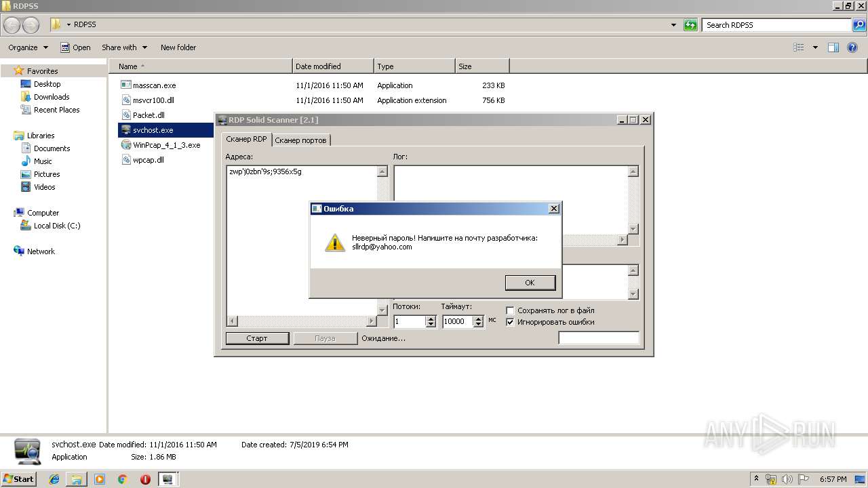Screen dimensions: 868x488
Task: Open Opera from the taskbar
Action: pyautogui.click(x=145, y=479)
